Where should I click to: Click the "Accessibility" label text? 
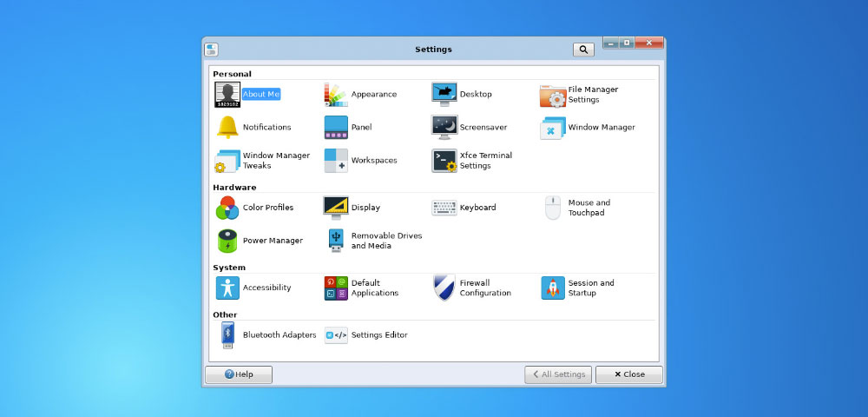click(266, 288)
